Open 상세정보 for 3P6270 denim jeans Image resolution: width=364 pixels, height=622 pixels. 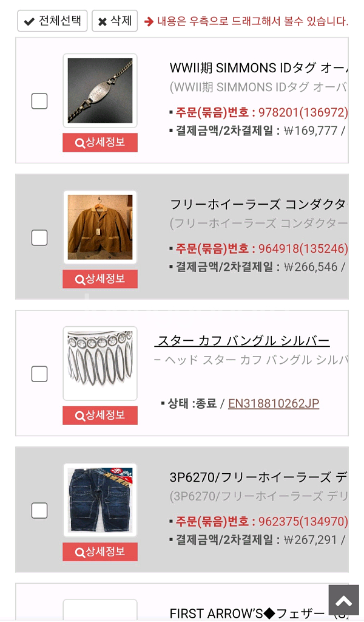[x=100, y=552]
